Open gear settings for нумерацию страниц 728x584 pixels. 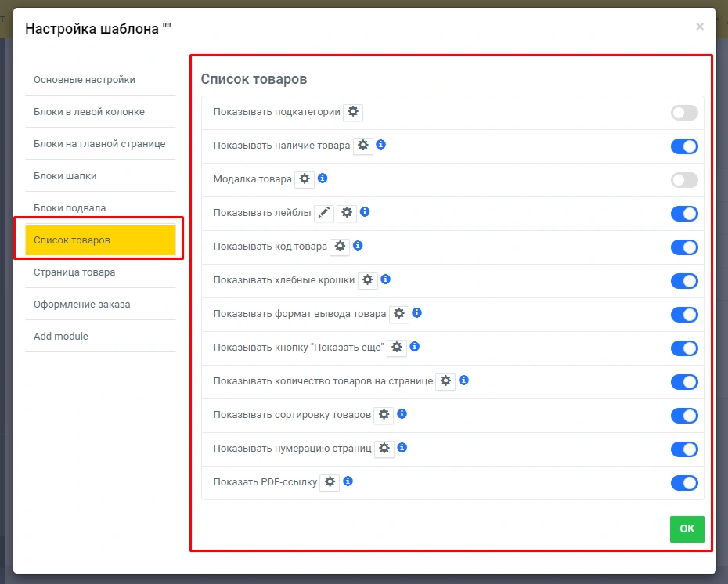pos(384,449)
